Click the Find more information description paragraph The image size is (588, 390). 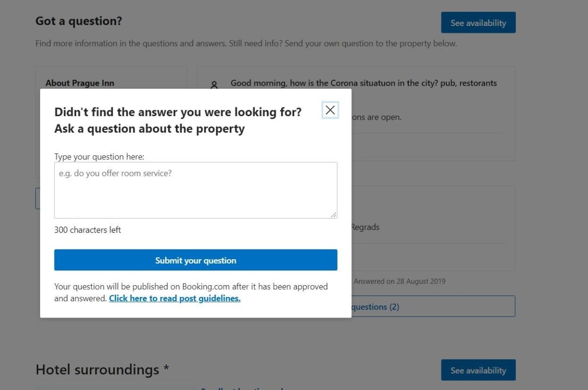[x=245, y=44]
